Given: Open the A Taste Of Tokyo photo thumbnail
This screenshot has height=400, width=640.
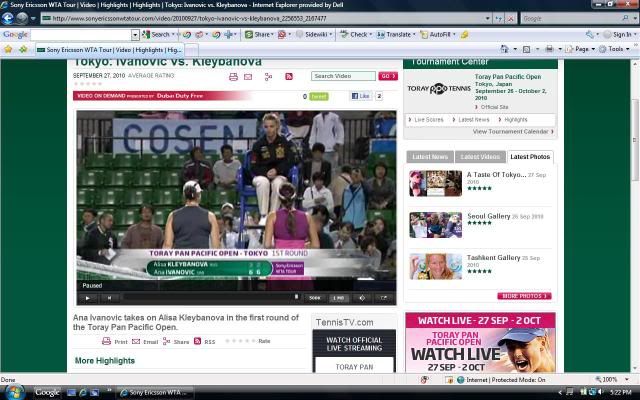Looking at the screenshot, I should (436, 183).
